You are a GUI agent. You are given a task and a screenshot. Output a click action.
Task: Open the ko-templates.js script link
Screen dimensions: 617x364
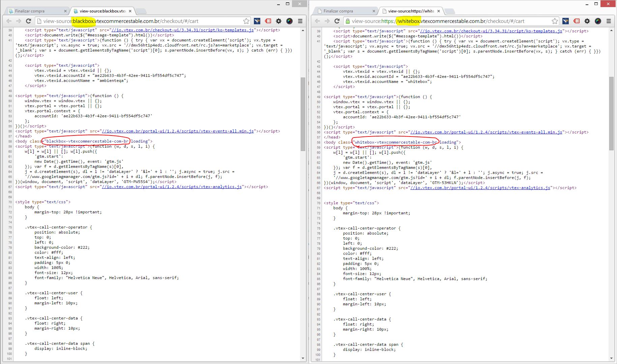tap(181, 30)
